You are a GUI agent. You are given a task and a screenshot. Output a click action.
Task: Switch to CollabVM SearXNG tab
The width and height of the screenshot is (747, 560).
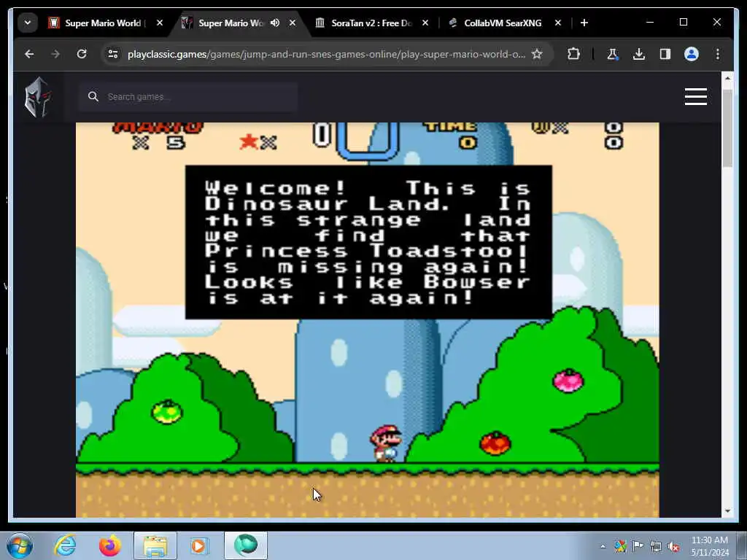point(503,23)
